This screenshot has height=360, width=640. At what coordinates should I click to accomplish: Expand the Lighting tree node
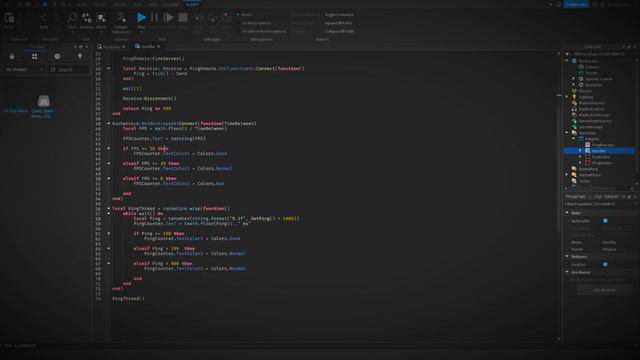pos(567,97)
